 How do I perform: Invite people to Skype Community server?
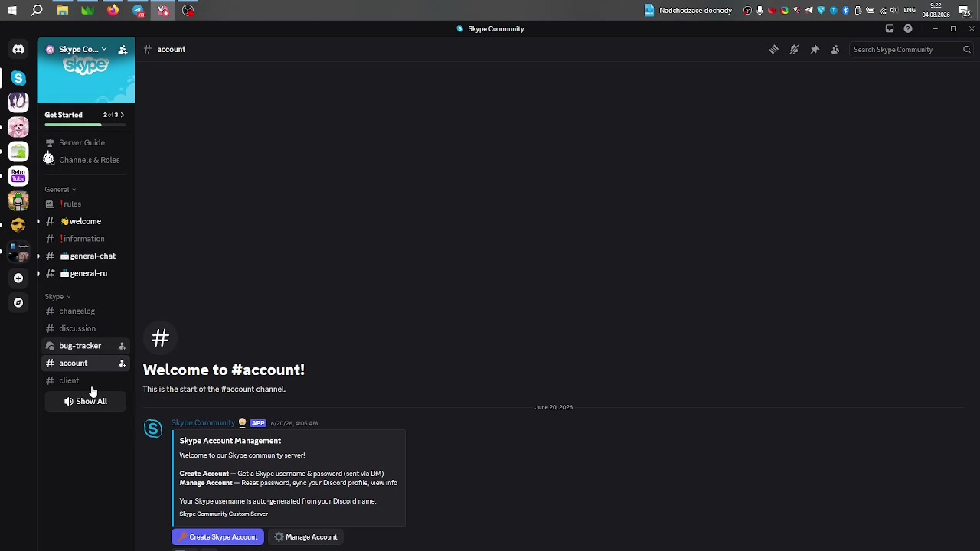[122, 50]
